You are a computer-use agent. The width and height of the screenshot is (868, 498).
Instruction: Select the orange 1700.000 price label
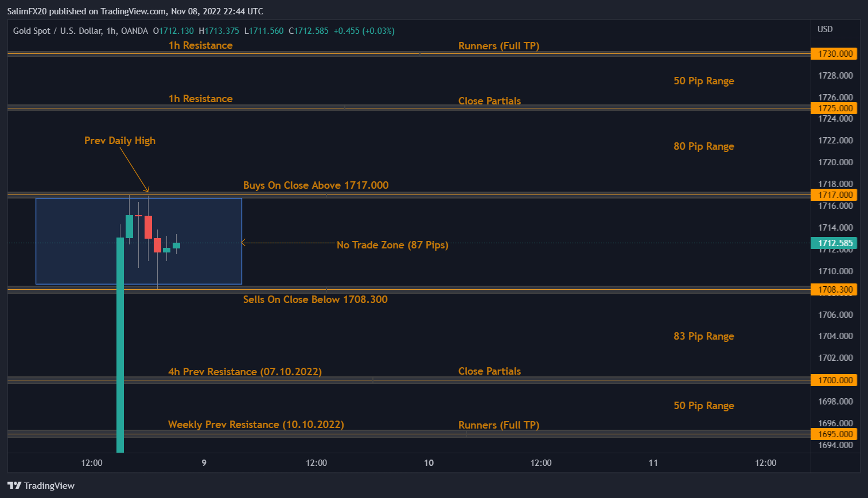tap(834, 380)
